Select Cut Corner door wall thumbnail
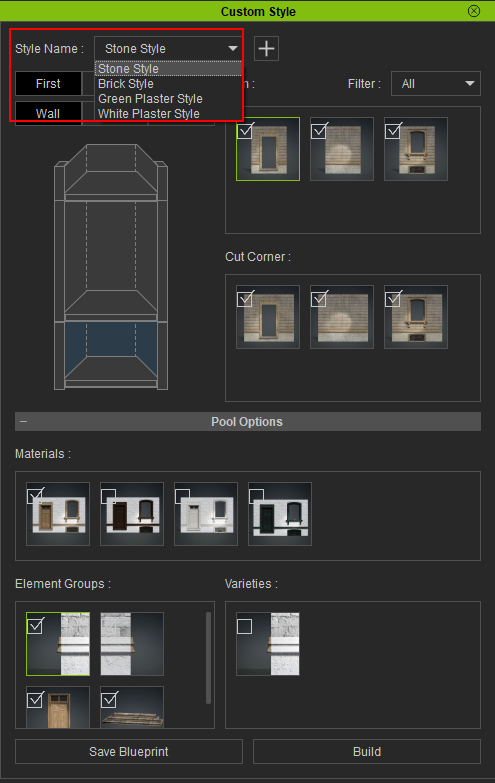Viewport: 495px width, 783px height. click(x=268, y=317)
